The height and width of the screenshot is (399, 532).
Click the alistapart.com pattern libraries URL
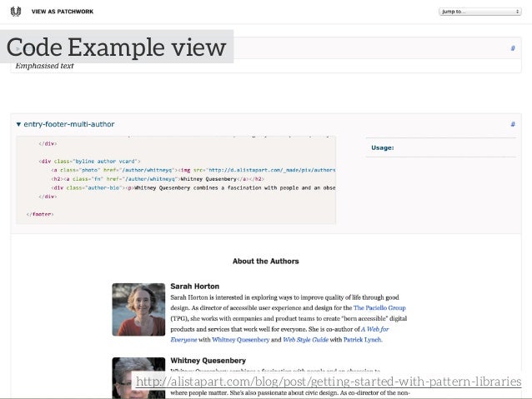pos(329,382)
